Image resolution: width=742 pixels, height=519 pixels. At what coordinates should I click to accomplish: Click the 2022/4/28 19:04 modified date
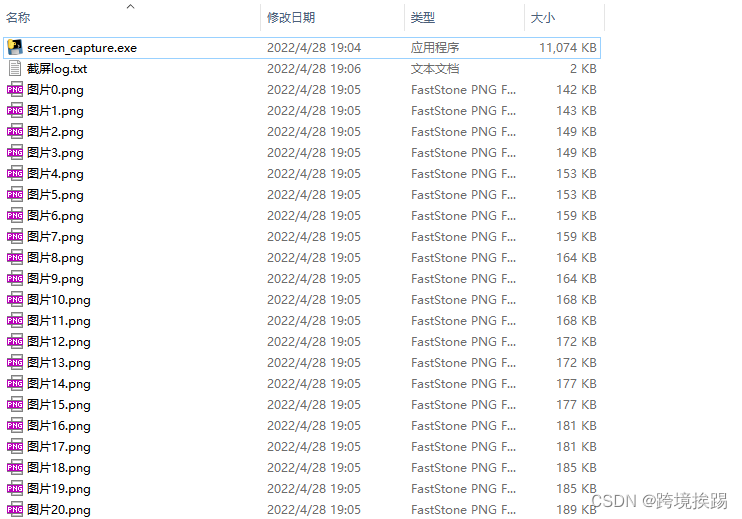[x=314, y=48]
